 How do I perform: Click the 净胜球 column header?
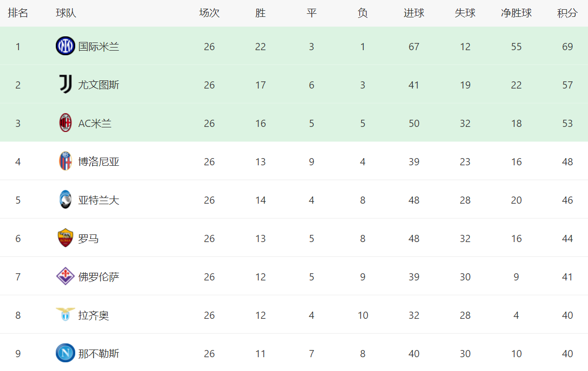(516, 13)
